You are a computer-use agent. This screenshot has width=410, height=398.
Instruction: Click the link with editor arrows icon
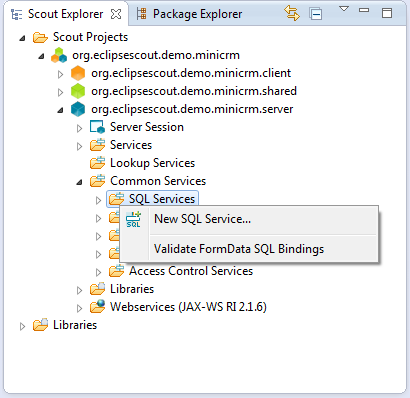[292, 13]
